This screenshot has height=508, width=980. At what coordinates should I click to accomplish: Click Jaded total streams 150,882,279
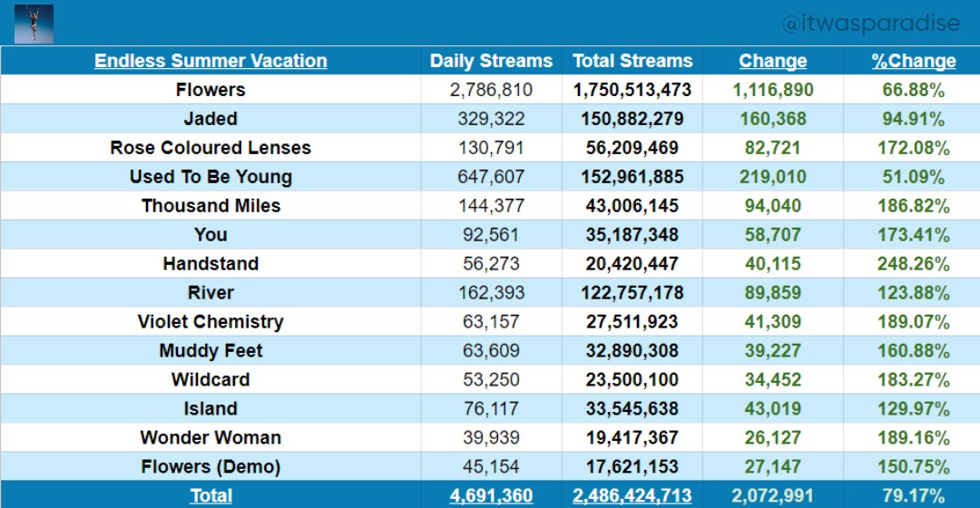(632, 119)
